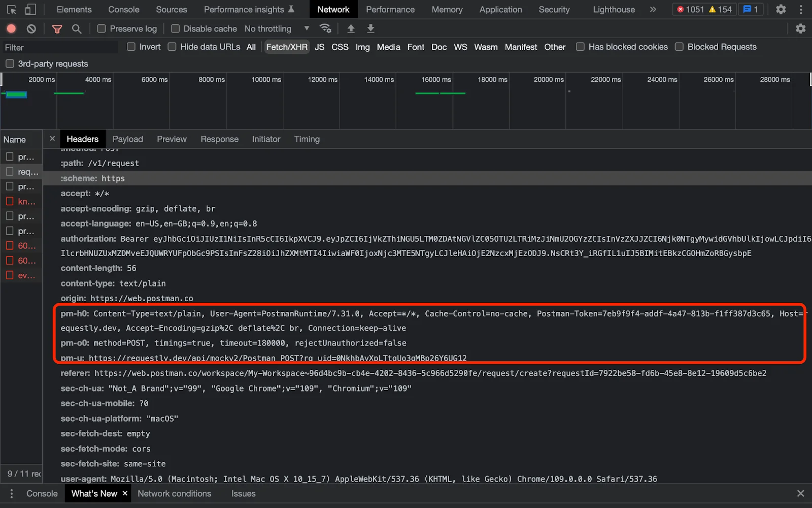Image resolution: width=812 pixels, height=508 pixels.
Task: Clear the network log
Action: 31,29
